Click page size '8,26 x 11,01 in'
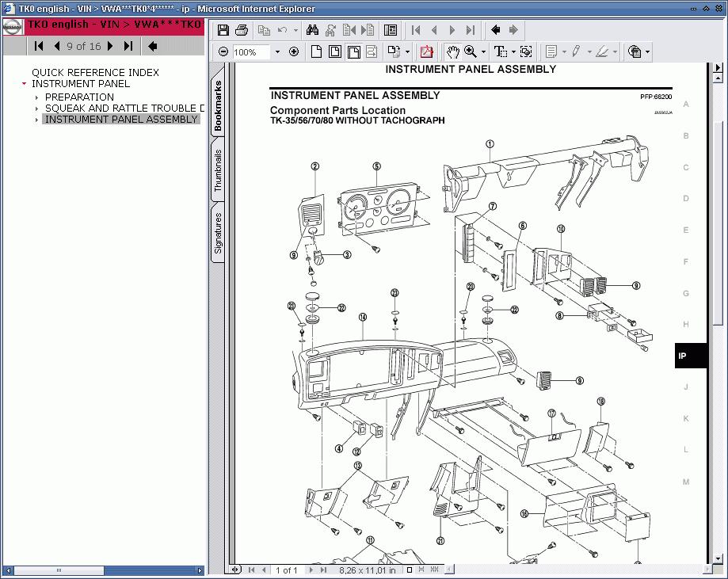Image resolution: width=728 pixels, height=579 pixels. [368, 570]
